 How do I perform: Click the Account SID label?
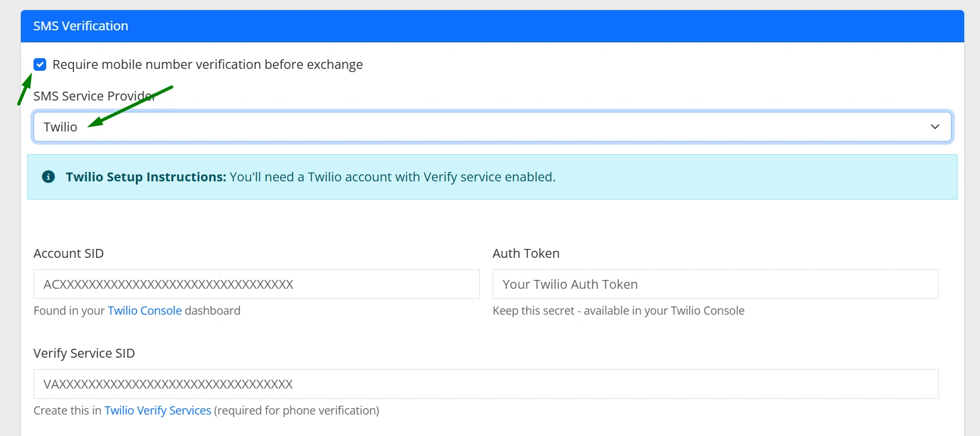[x=68, y=253]
